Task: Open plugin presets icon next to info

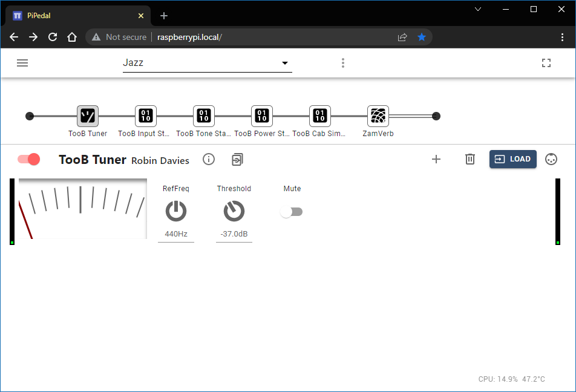Action: 237,160
